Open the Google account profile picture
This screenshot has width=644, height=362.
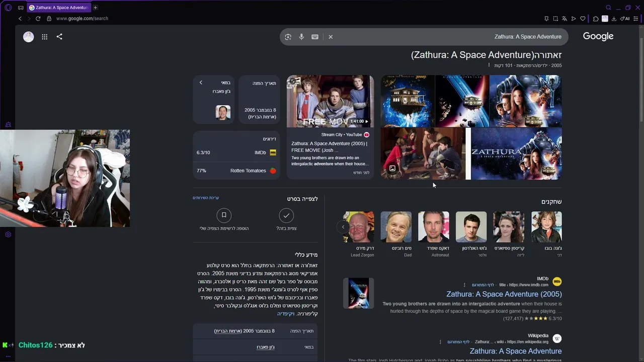click(x=29, y=37)
